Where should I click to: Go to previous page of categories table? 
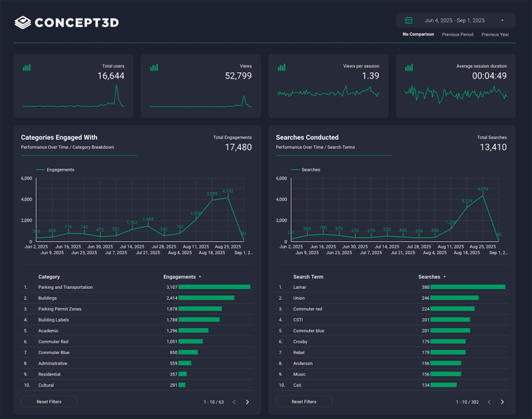click(234, 402)
